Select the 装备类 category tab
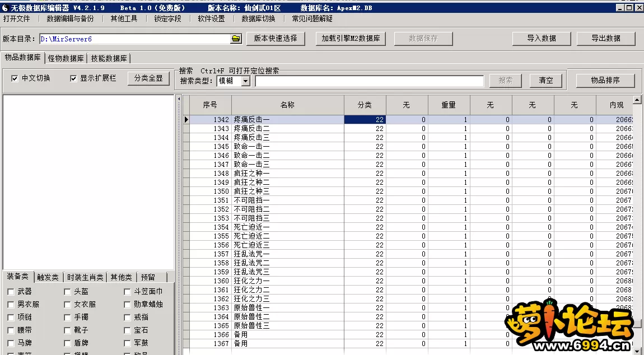 [18, 277]
